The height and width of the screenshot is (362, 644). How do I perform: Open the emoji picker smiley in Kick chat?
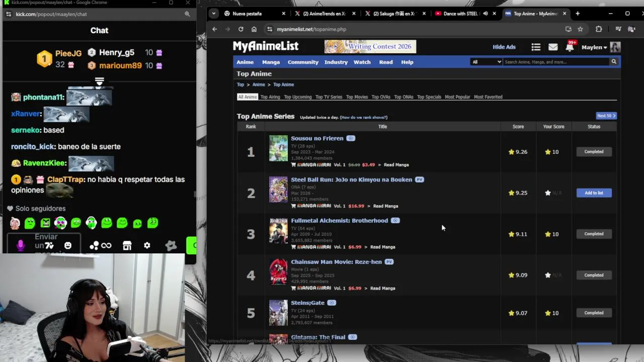68,245
